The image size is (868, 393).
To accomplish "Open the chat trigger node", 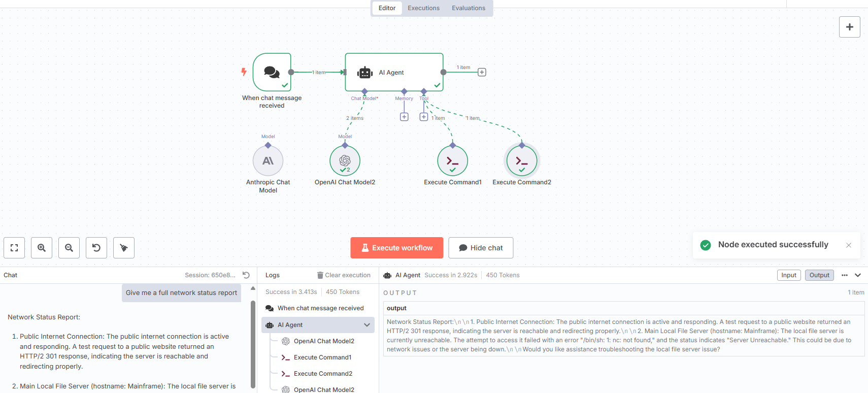I will click(x=272, y=72).
